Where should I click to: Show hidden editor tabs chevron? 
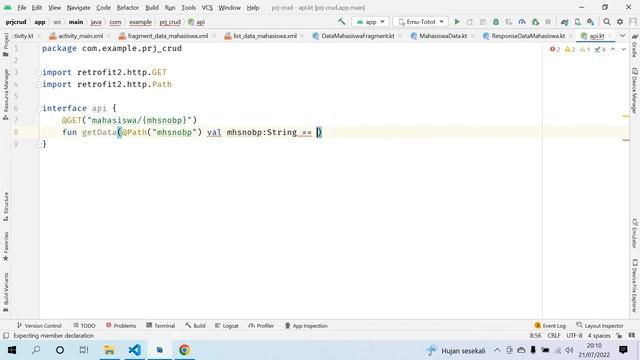pos(622,36)
